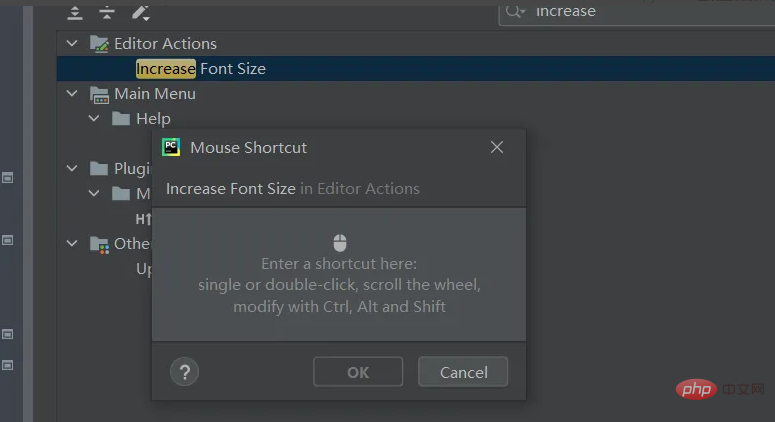The height and width of the screenshot is (422, 775).
Task: Collapse the Main Menu tree node
Action: (72, 94)
